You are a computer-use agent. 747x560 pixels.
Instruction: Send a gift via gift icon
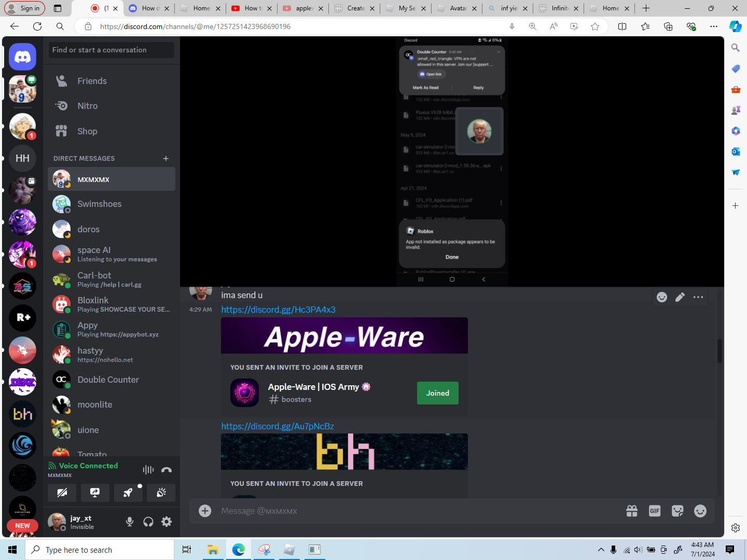[632, 511]
